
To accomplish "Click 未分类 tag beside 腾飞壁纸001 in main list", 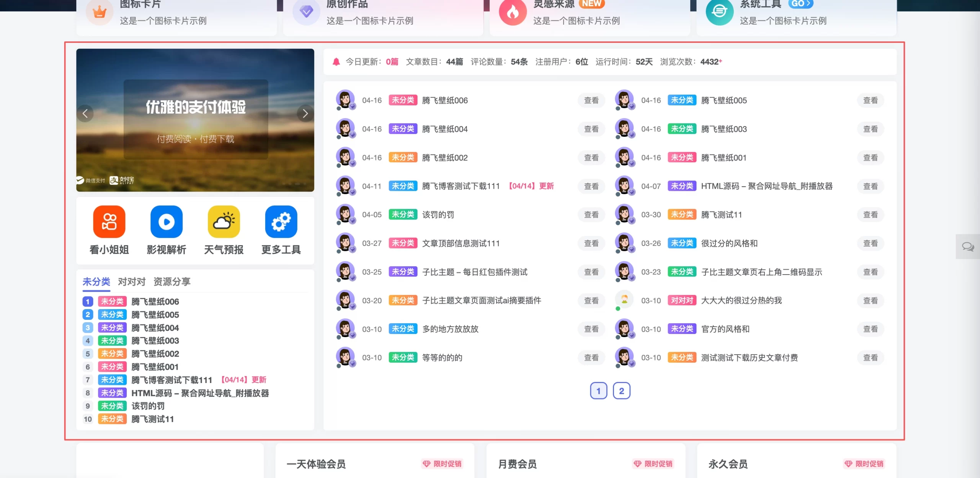I will click(x=682, y=157).
